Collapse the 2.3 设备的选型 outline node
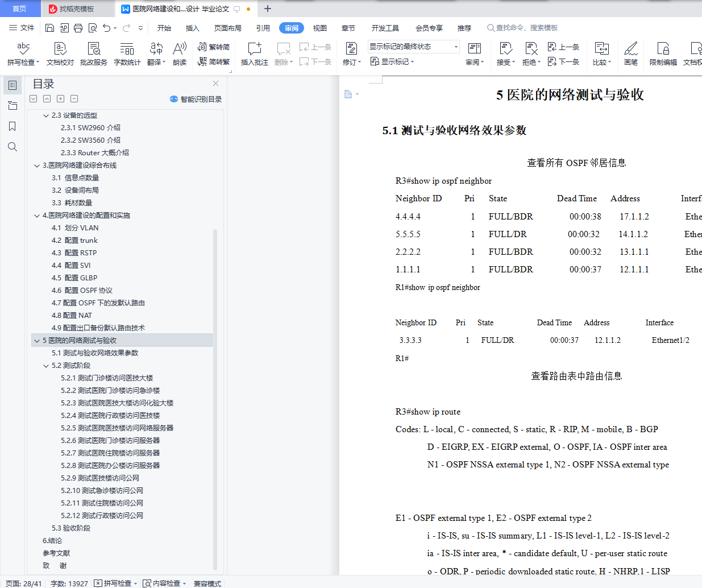Screen dimensions: 702x588 (46, 115)
